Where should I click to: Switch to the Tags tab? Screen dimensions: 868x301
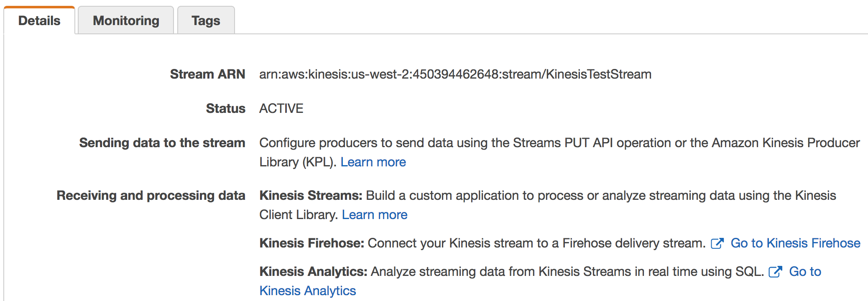[206, 20]
